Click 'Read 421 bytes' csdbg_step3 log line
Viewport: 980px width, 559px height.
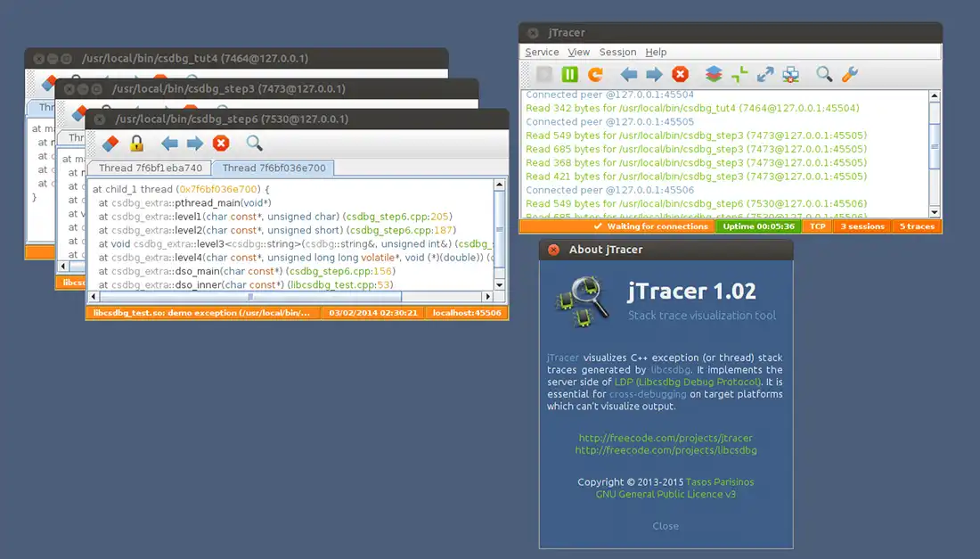click(x=696, y=177)
